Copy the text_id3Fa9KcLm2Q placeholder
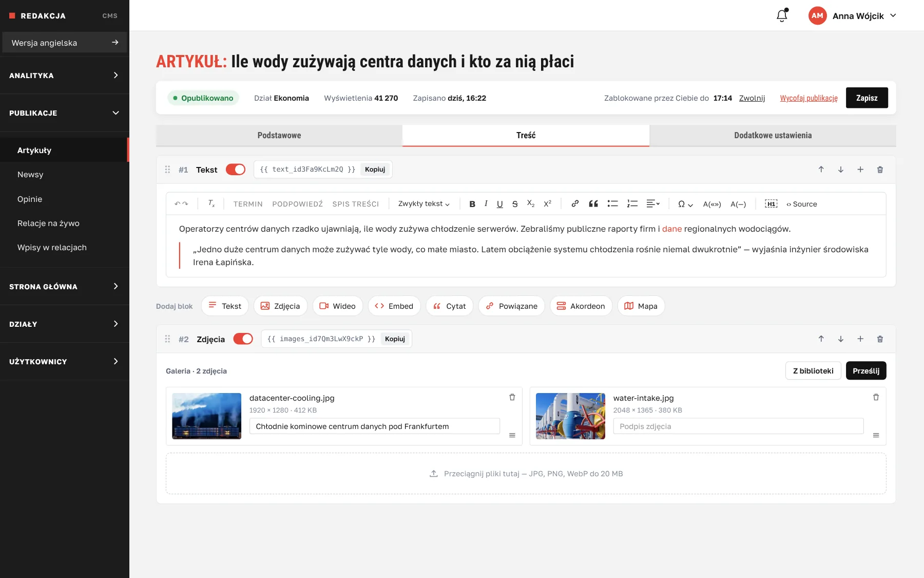Screen dimensions: 924x578 coord(375,170)
